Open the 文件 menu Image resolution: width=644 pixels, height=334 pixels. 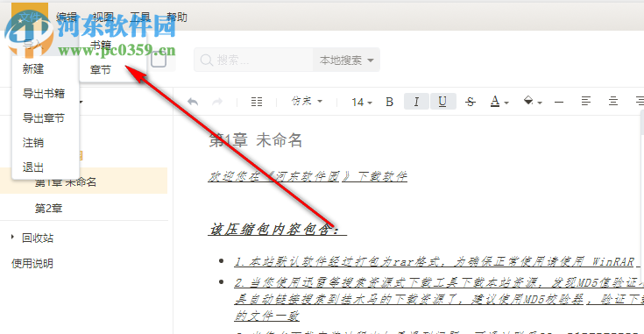pos(30,17)
